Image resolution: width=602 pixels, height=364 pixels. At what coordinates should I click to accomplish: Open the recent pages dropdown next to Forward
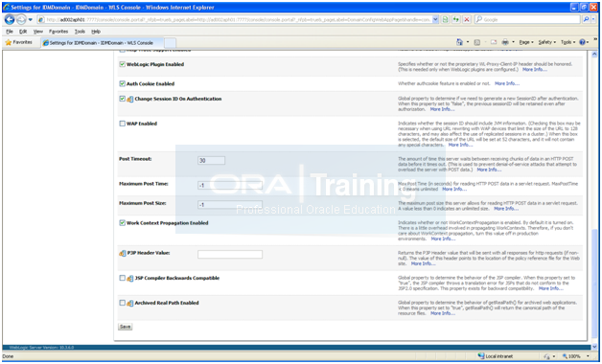pos(31,19)
